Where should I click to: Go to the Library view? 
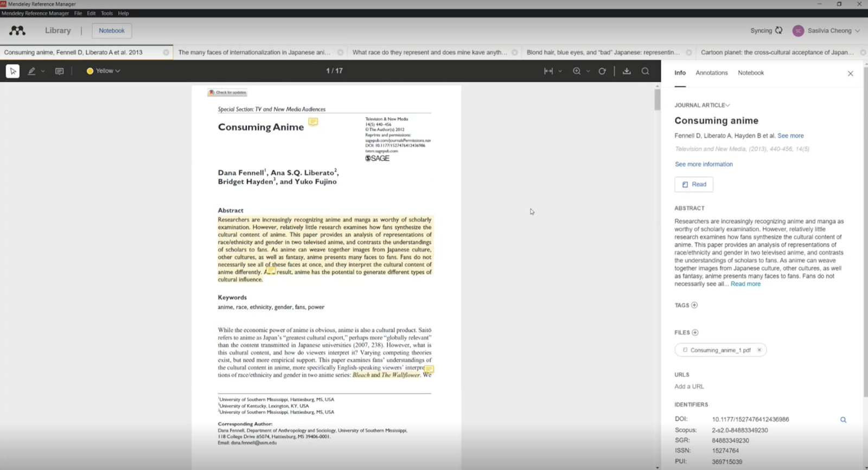(58, 31)
